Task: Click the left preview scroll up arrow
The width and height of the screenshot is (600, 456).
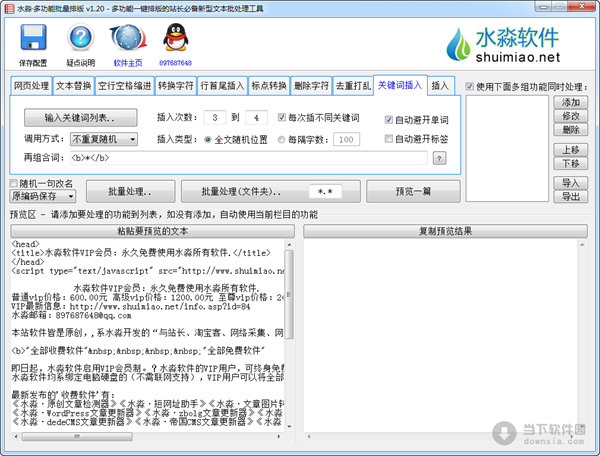Action: [289, 244]
